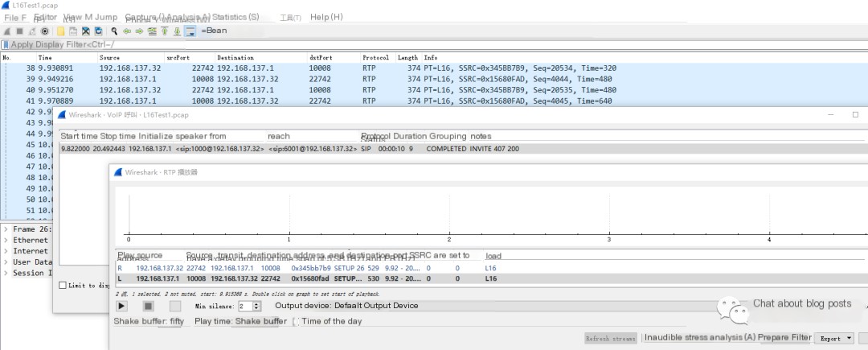Expand the User Datagram tree node
The height and width of the screenshot is (350, 868).
coord(6,262)
